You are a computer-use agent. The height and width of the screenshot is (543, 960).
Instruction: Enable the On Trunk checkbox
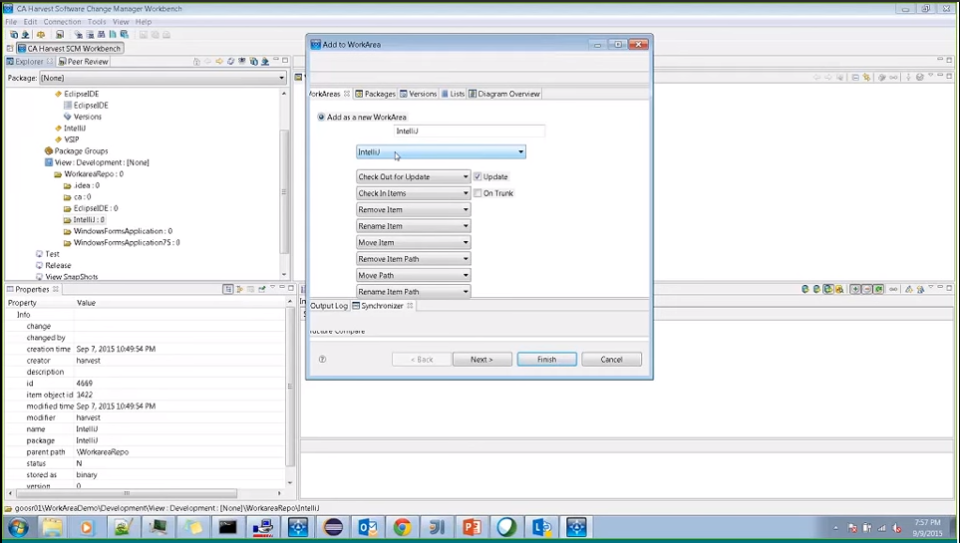(x=478, y=193)
